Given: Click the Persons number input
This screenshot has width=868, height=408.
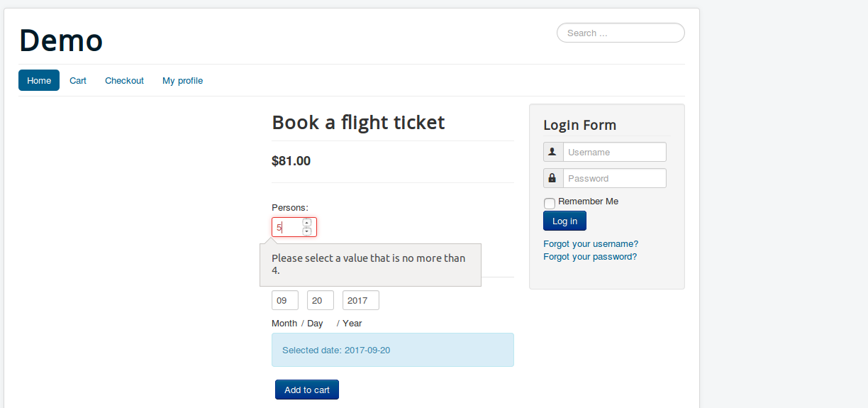Looking at the screenshot, I should [288, 227].
